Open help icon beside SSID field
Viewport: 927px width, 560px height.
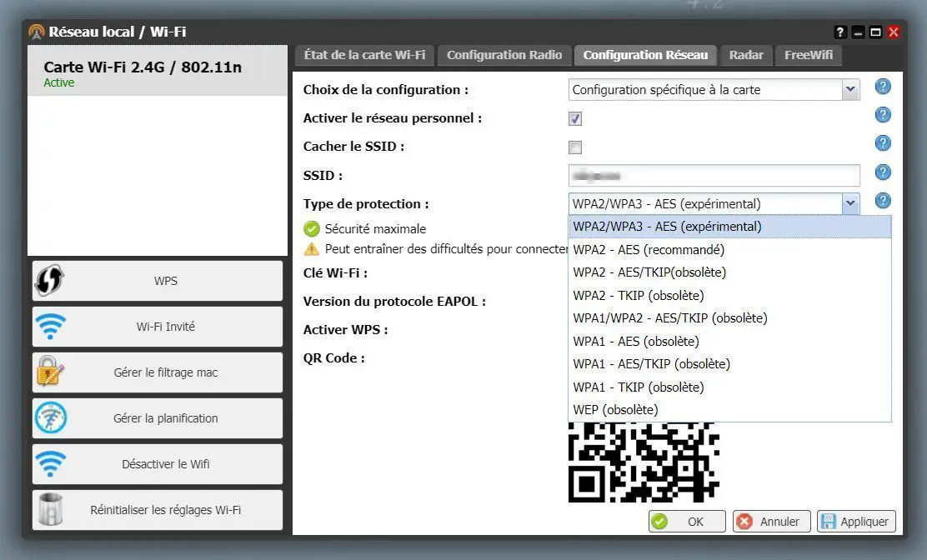point(883,172)
